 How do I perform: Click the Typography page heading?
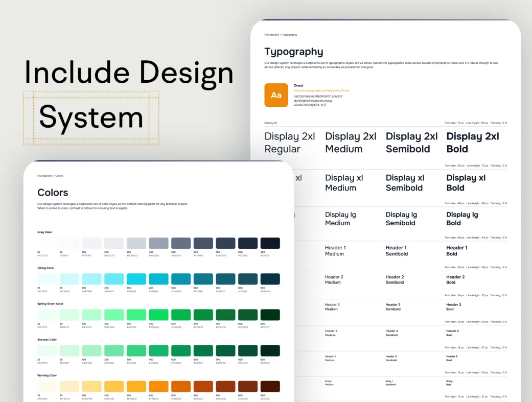[x=294, y=52]
